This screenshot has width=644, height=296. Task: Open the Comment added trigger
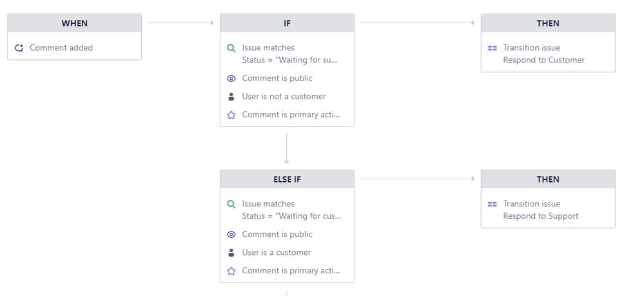point(61,48)
